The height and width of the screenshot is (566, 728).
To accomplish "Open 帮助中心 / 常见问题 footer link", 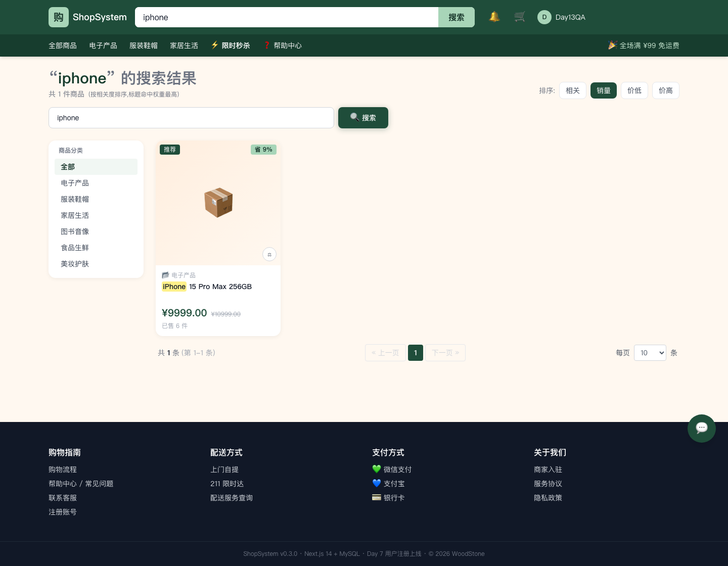I will [81, 484].
